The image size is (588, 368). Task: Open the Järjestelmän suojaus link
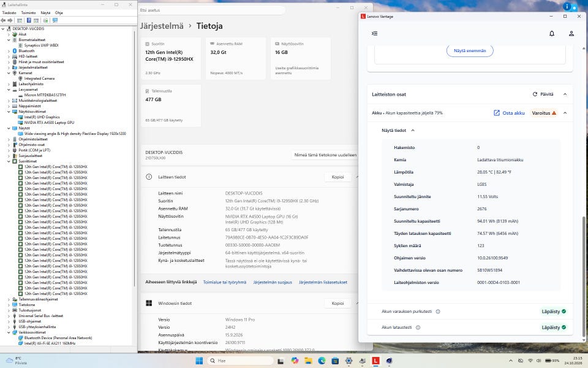click(x=272, y=282)
